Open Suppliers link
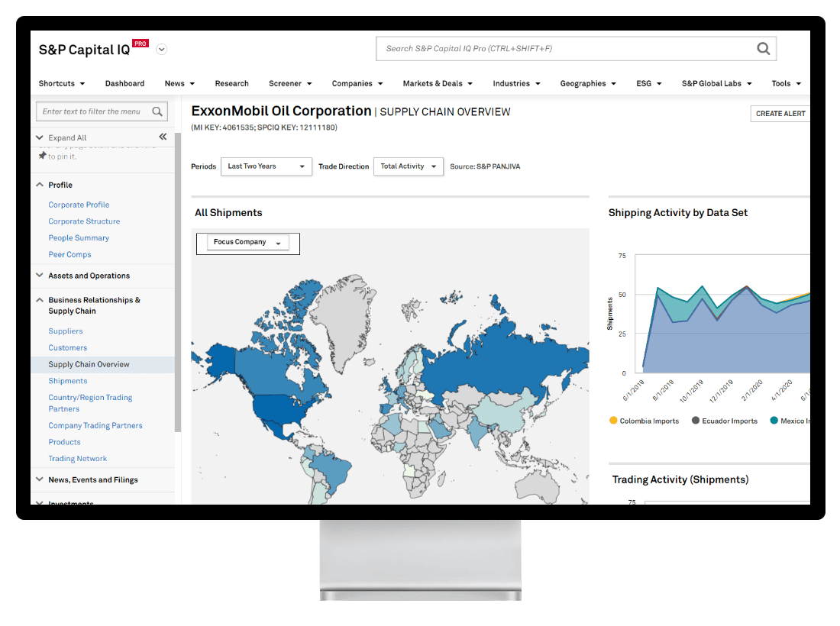The width and height of the screenshot is (840, 626). [x=66, y=331]
